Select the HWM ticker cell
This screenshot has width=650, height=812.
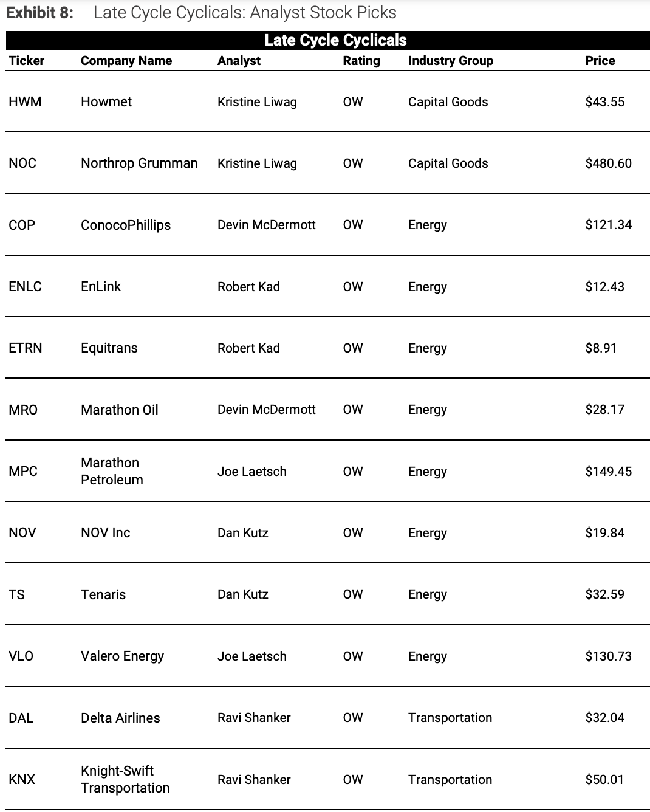pos(25,102)
